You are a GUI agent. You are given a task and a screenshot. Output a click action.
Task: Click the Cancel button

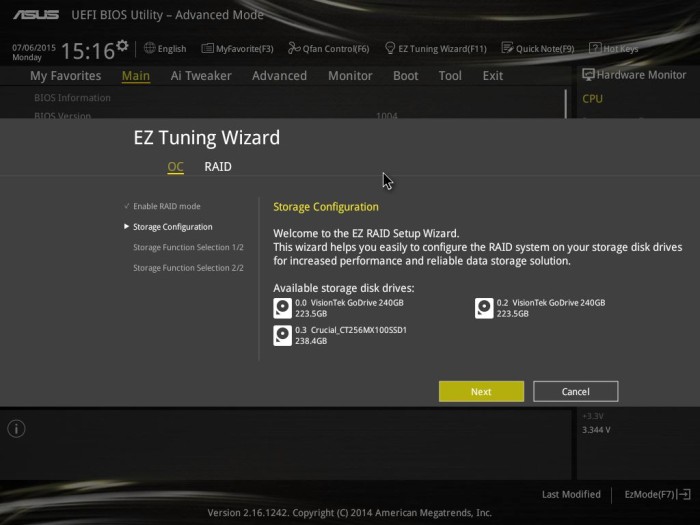pyautogui.click(x=575, y=392)
